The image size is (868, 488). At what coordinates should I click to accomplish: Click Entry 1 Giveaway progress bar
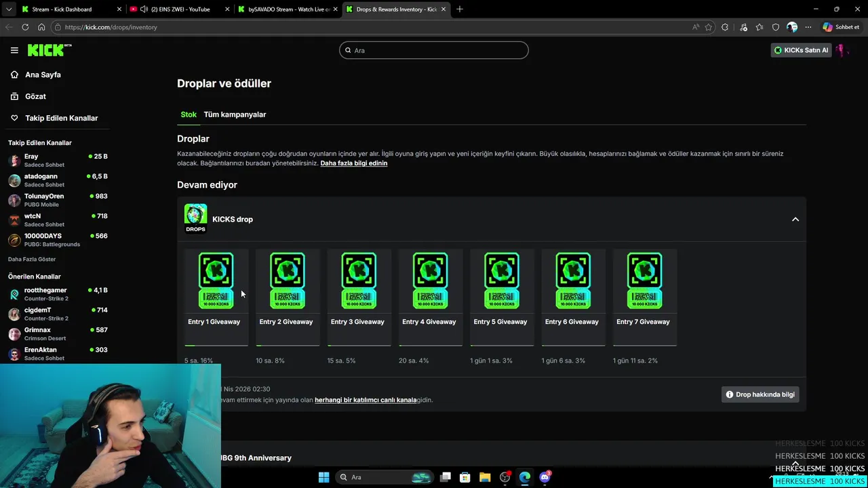[x=216, y=346]
